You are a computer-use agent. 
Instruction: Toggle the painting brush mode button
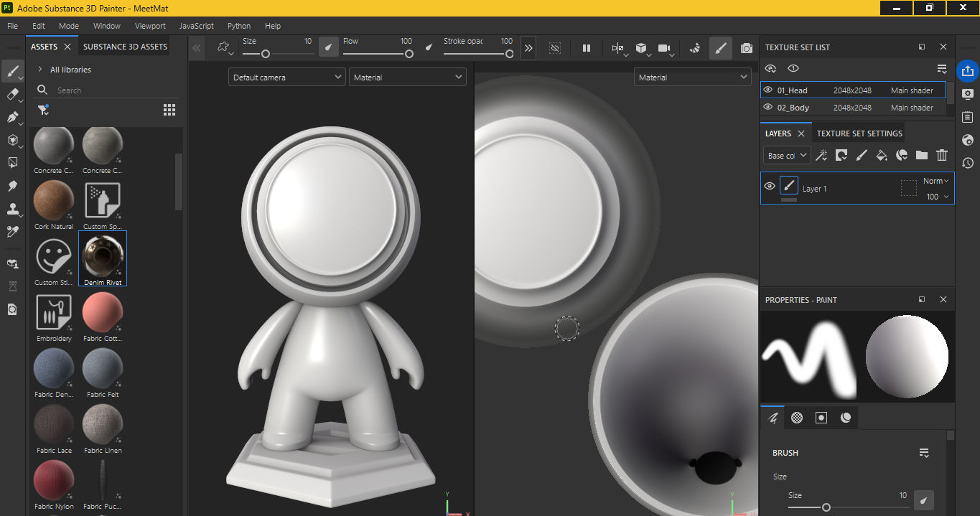point(720,48)
